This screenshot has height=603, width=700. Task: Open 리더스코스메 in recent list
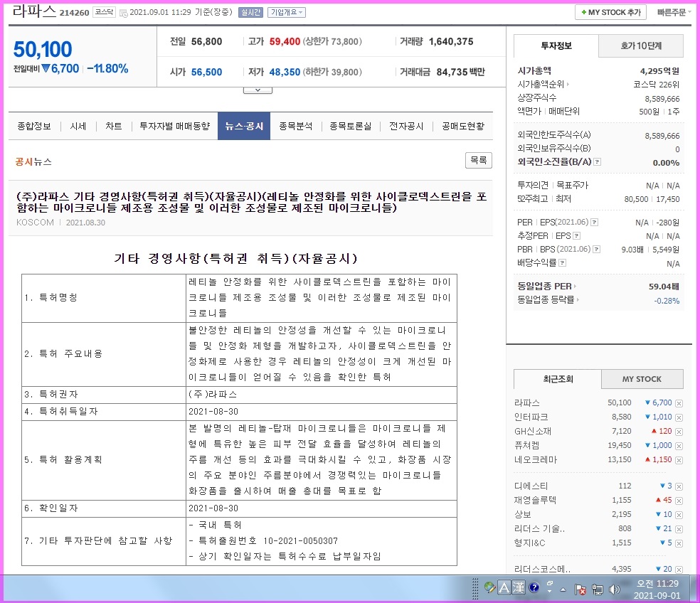point(542,570)
